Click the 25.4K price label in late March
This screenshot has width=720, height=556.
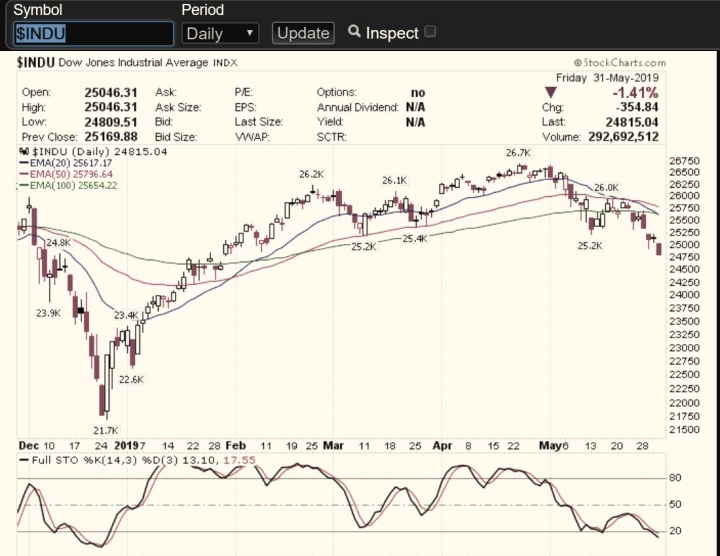pyautogui.click(x=415, y=238)
